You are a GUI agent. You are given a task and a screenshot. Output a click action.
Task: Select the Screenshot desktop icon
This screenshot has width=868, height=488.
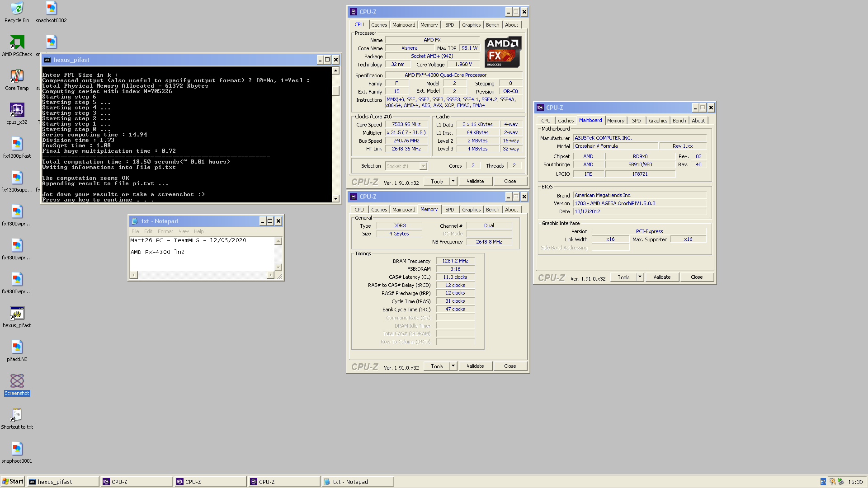point(17,385)
